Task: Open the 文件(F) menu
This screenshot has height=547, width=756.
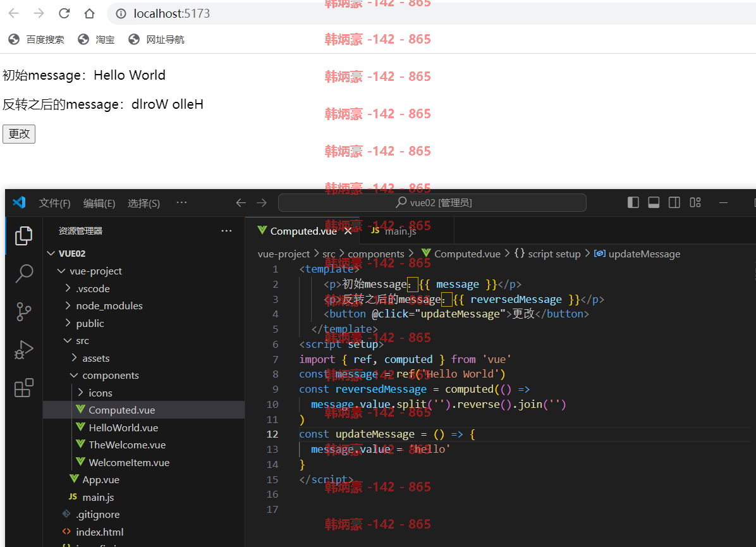Action: click(x=54, y=203)
